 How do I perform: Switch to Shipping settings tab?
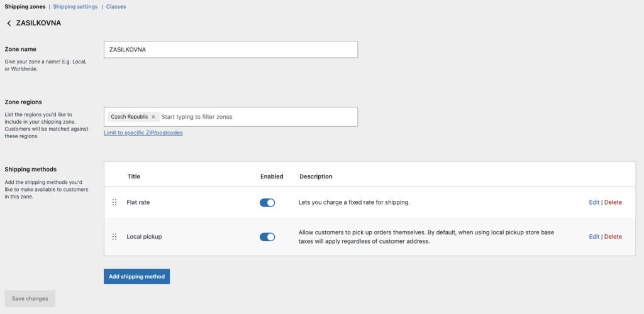pos(75,6)
